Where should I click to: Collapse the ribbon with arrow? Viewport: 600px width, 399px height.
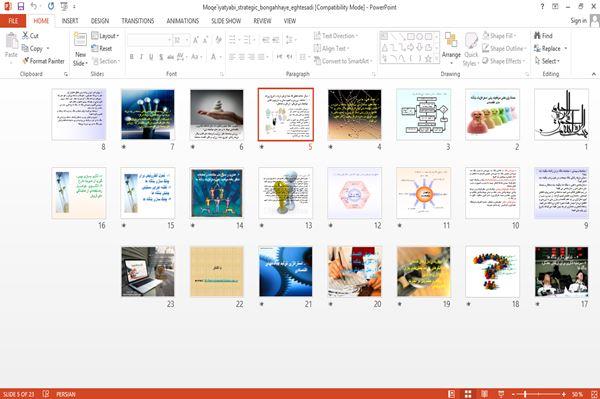coord(593,74)
